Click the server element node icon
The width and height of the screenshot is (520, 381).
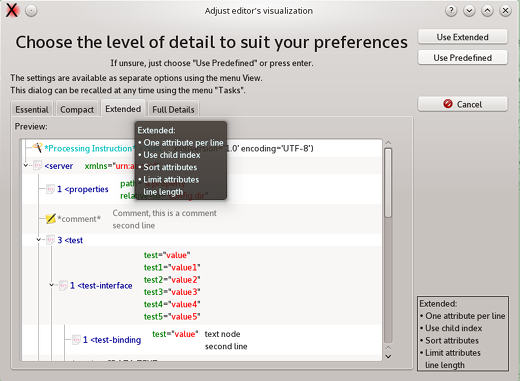coord(38,165)
